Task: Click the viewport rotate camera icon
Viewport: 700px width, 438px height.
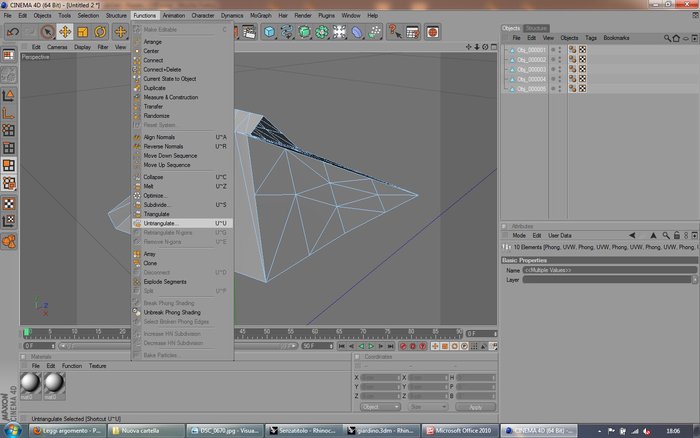Action: point(485,47)
